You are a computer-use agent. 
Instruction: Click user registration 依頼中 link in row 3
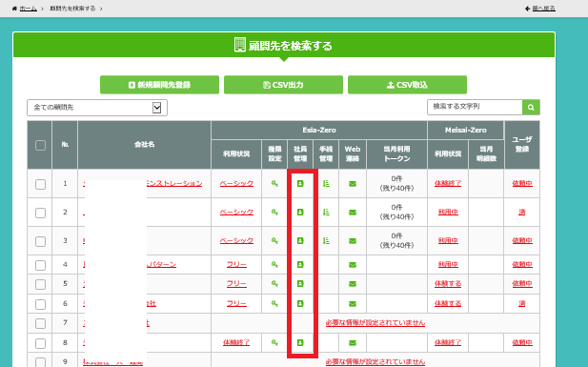point(522,240)
